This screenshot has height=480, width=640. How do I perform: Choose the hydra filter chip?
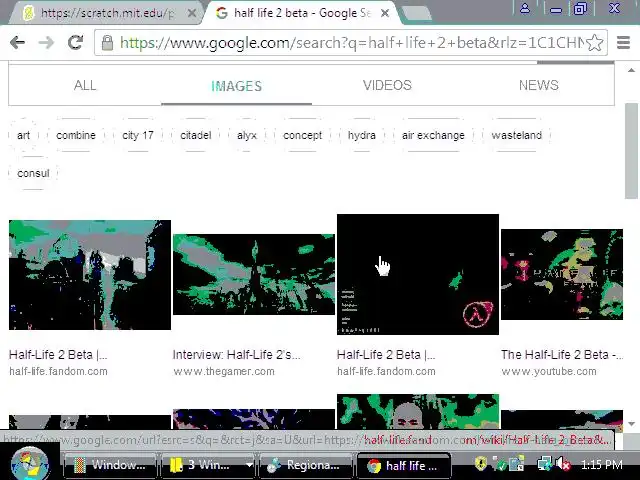tap(362, 135)
